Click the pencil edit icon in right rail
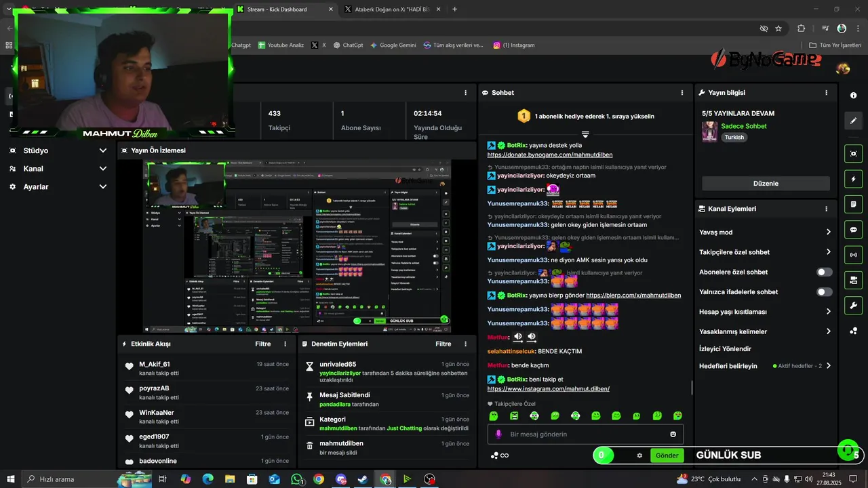The width and height of the screenshot is (868, 488). tap(854, 121)
